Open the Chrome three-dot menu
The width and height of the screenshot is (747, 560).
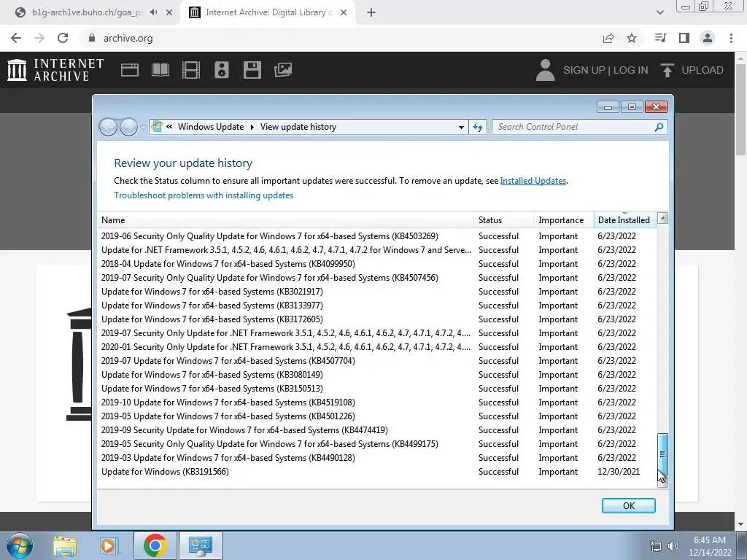point(731,38)
